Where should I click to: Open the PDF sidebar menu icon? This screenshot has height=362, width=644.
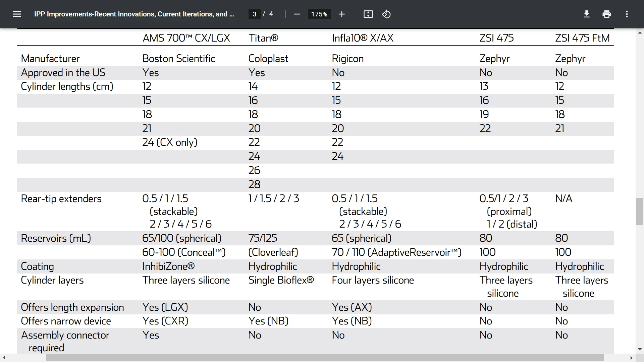pos(17,14)
